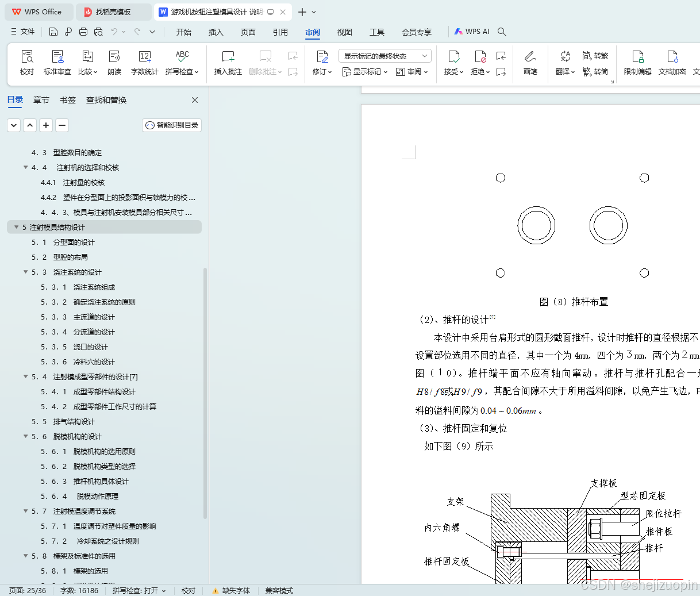The width and height of the screenshot is (700, 596).
Task: Open the WPS AI assistant
Action: pyautogui.click(x=472, y=32)
